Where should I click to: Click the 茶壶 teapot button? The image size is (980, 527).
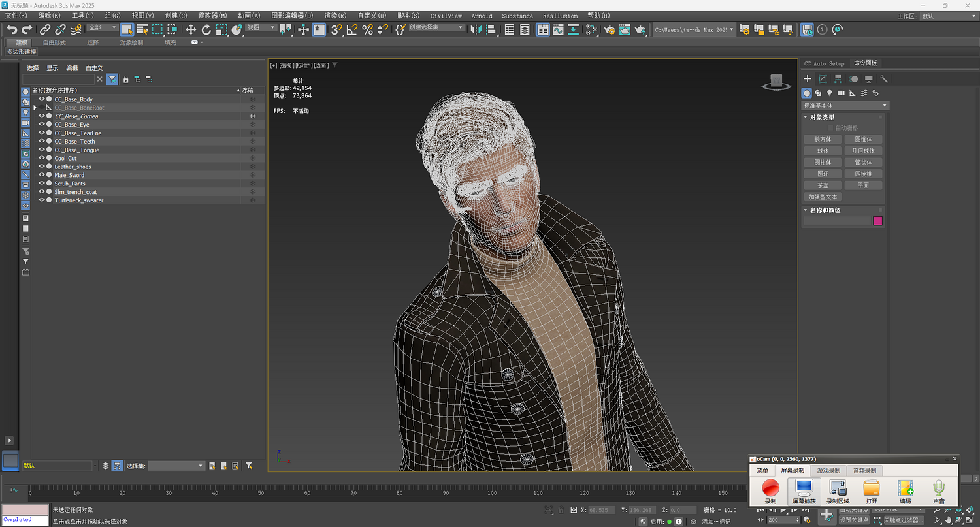[x=823, y=185]
